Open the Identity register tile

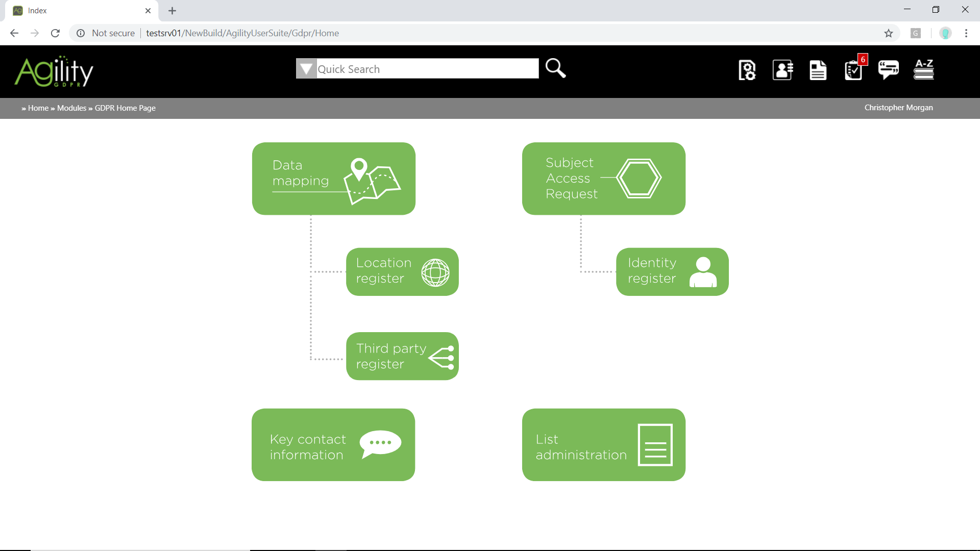pos(672,271)
